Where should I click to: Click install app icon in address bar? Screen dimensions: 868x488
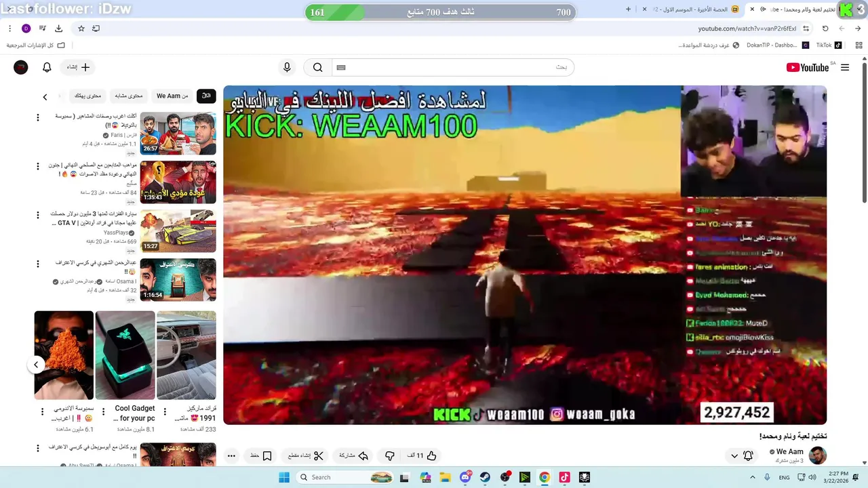[96, 28]
